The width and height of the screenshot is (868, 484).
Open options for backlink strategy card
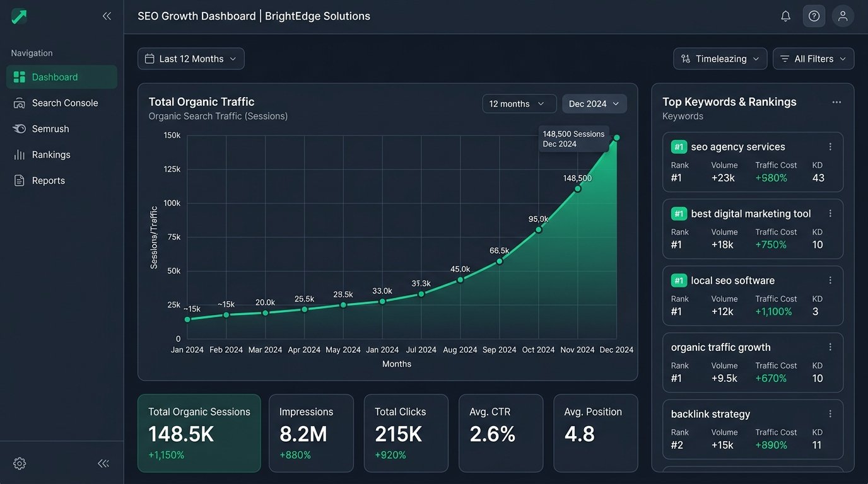[830, 414]
